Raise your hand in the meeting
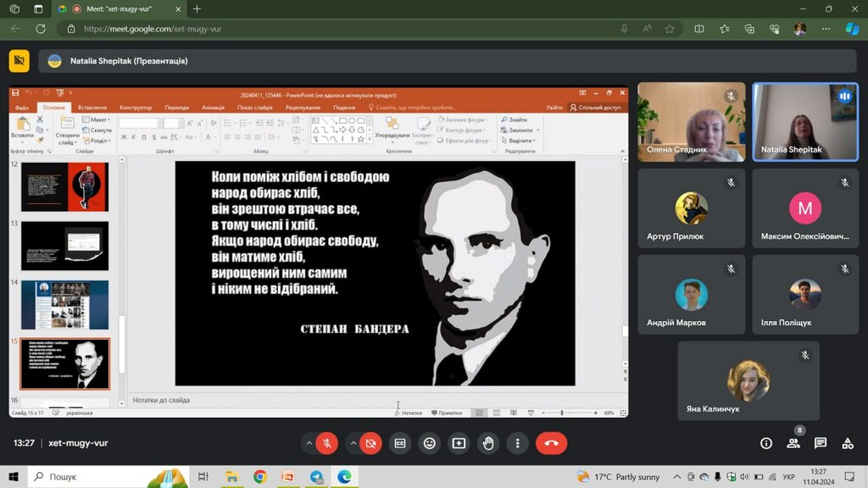 488,443
